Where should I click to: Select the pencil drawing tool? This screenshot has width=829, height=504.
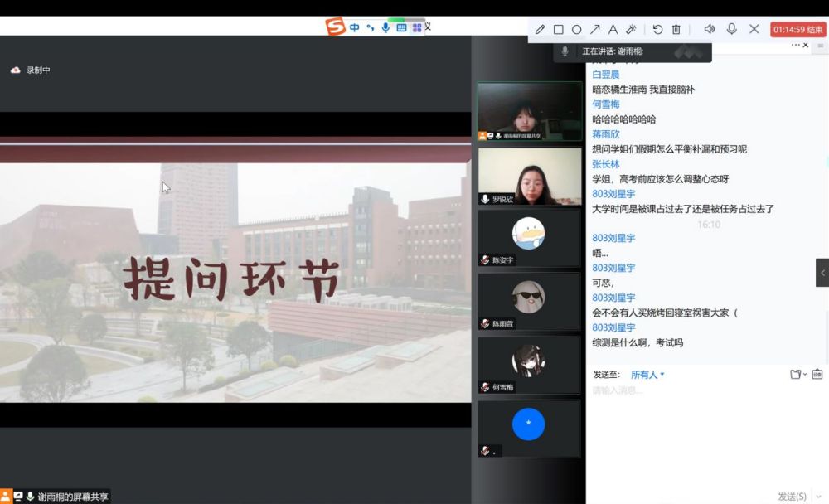point(541,29)
